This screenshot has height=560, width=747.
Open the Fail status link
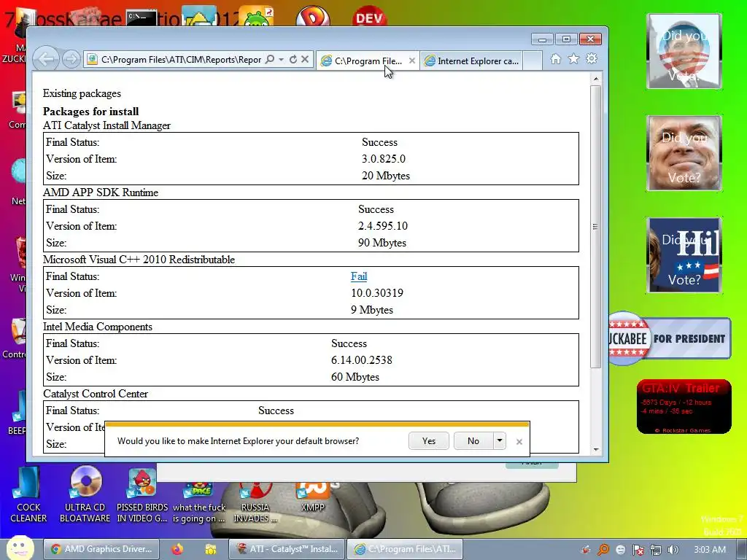[359, 276]
